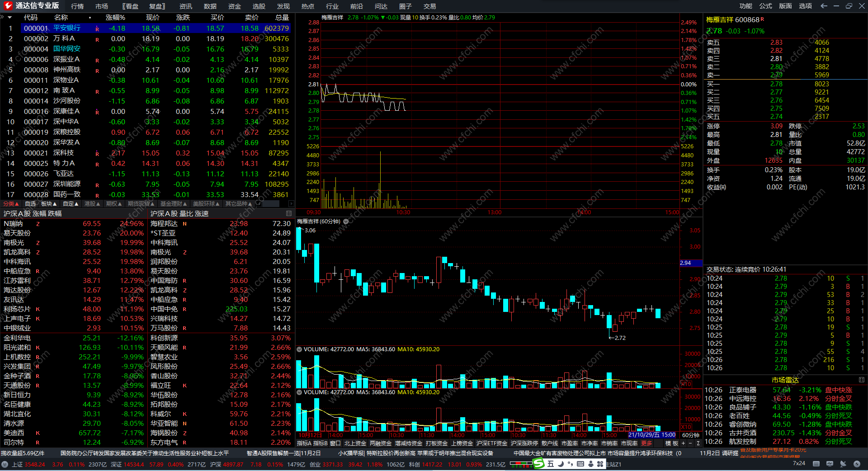Open the settings icon of 市场雷达 panel
Viewport: 868px width, 471px height.
[862, 380]
